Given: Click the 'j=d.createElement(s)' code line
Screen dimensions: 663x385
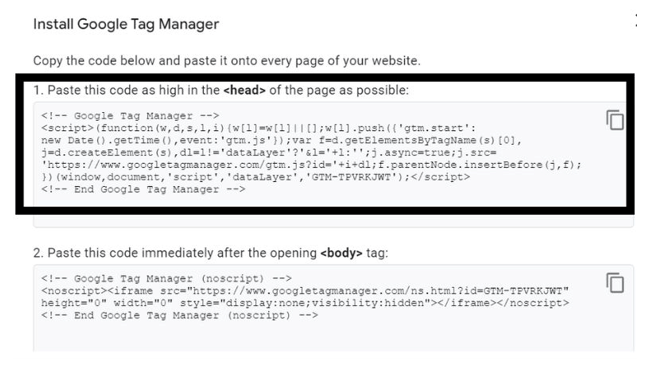Looking at the screenshot, I should pyautogui.click(x=268, y=153).
